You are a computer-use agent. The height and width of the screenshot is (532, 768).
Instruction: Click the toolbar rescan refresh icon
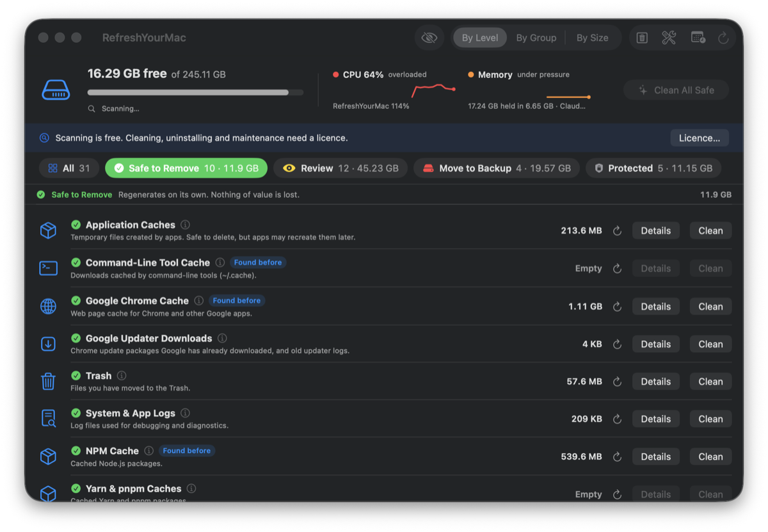(723, 38)
